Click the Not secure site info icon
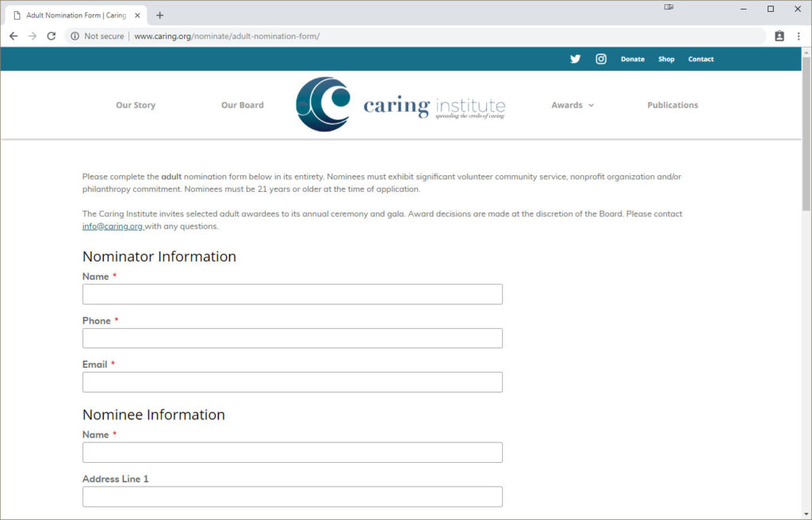Screen dimensions: 812x520 tap(75, 36)
